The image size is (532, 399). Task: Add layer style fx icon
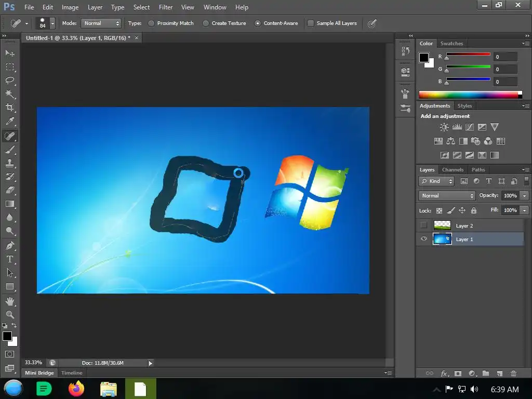(x=444, y=373)
